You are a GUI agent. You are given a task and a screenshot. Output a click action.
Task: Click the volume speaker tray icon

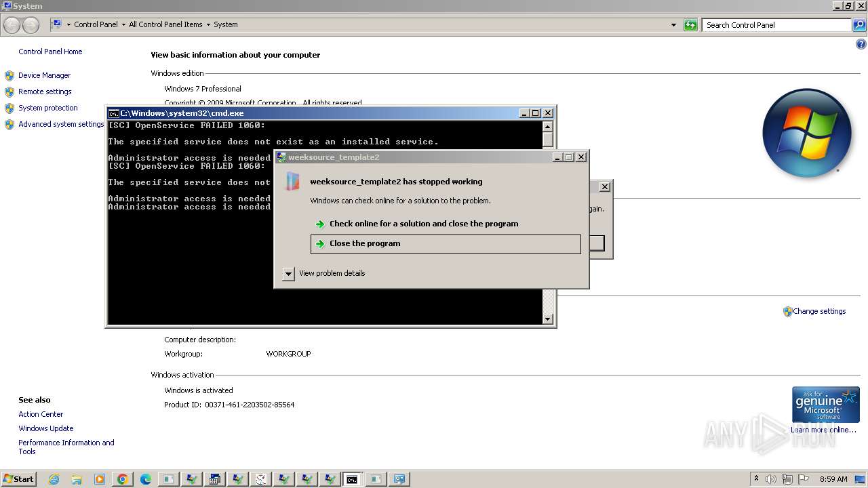[771, 479]
